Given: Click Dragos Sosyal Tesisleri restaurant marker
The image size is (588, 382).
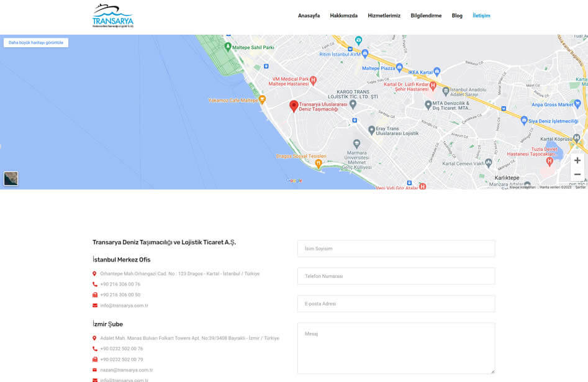Looking at the screenshot, I should [318, 163].
